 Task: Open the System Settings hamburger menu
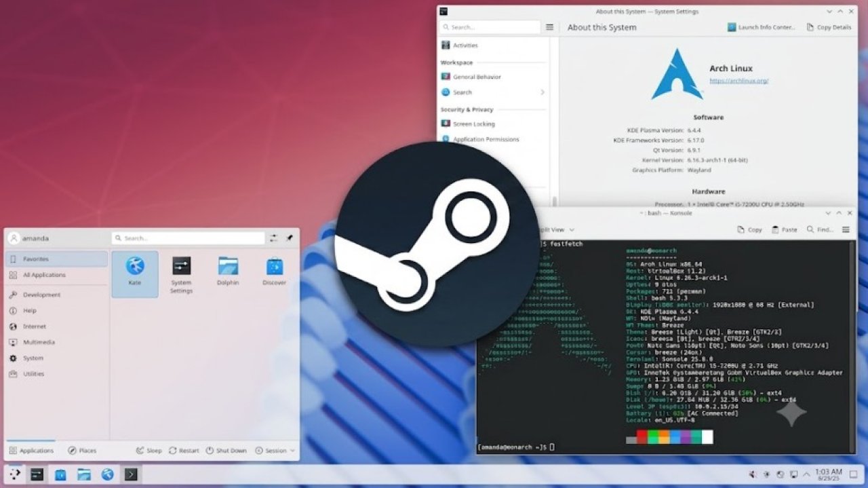click(550, 27)
